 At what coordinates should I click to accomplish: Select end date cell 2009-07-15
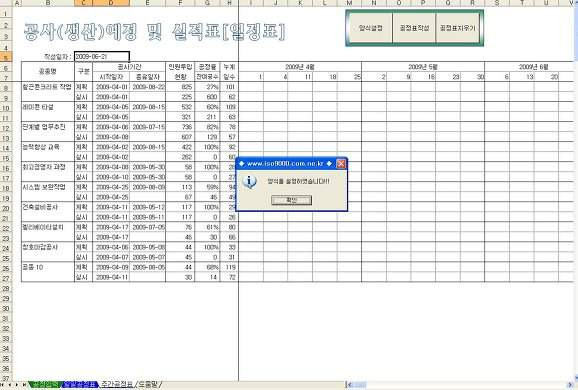pos(147,127)
